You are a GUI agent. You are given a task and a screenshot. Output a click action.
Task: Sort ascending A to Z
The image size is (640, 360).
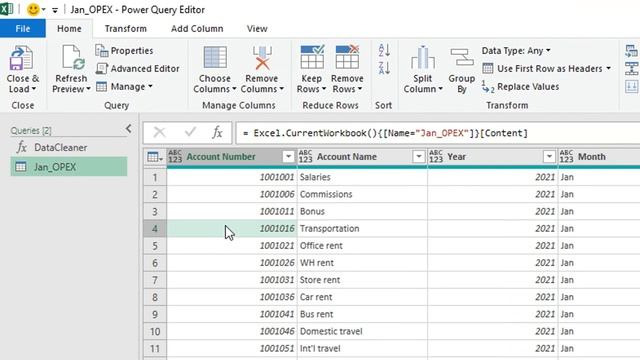coord(384,50)
